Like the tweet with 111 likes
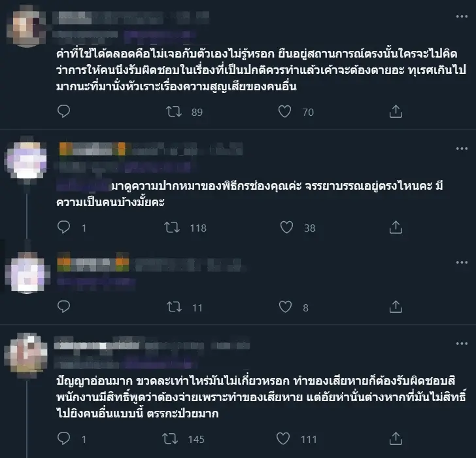 (283, 438)
